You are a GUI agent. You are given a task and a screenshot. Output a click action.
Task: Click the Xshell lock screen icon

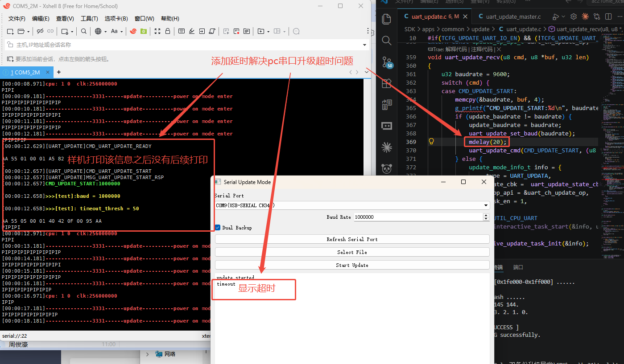pos(168,31)
